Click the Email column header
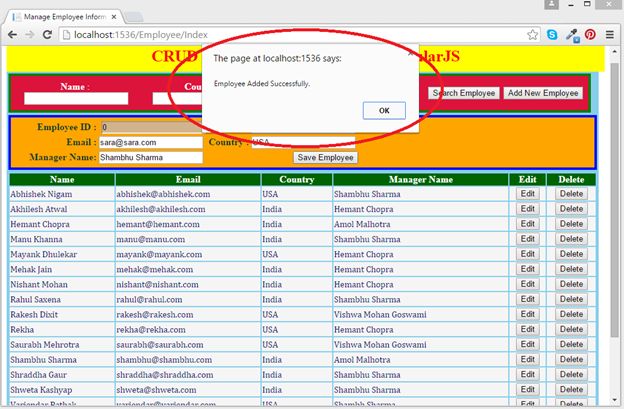 (x=188, y=179)
